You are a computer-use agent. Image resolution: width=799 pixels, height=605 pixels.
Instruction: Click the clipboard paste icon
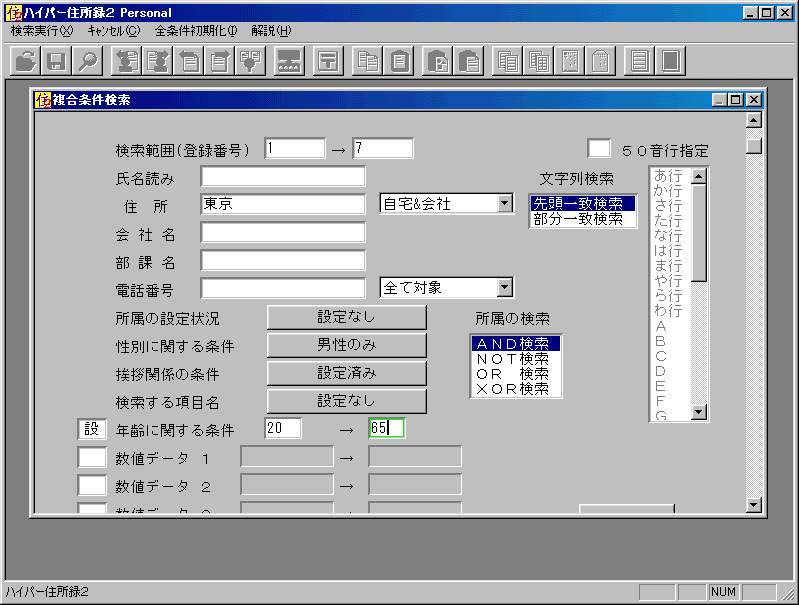click(x=398, y=61)
